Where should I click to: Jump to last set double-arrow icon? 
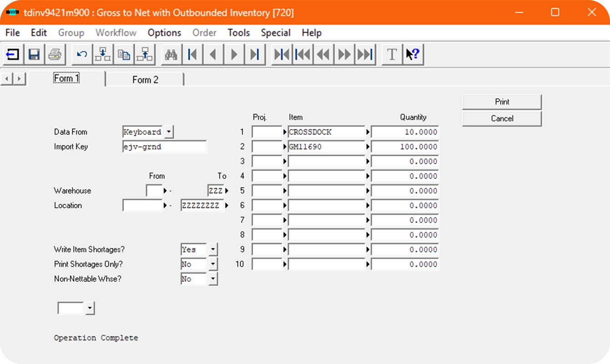point(366,55)
